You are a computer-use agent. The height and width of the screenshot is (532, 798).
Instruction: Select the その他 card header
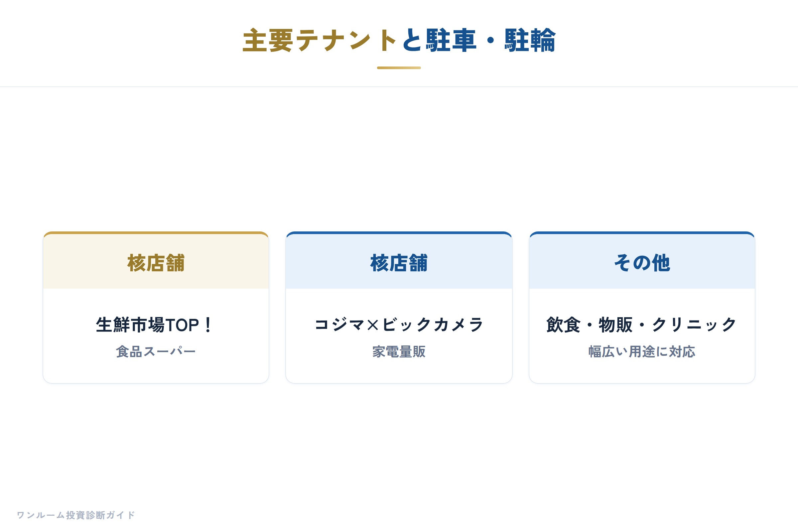[642, 262]
